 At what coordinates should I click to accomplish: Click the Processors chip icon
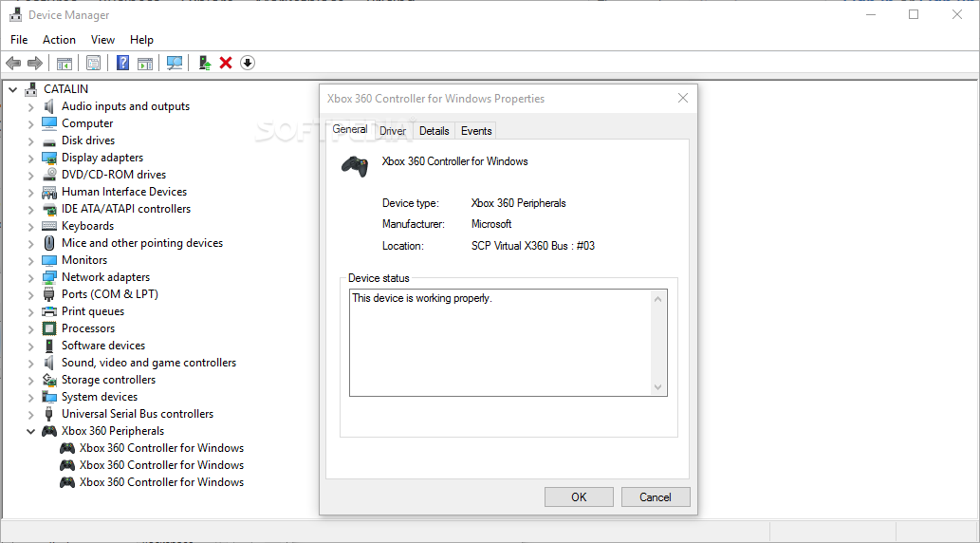(48, 328)
